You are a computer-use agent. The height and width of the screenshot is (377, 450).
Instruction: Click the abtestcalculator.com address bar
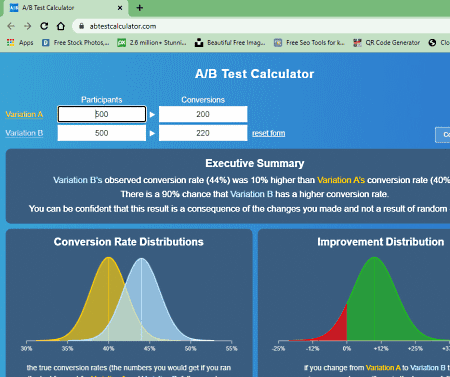[260, 26]
